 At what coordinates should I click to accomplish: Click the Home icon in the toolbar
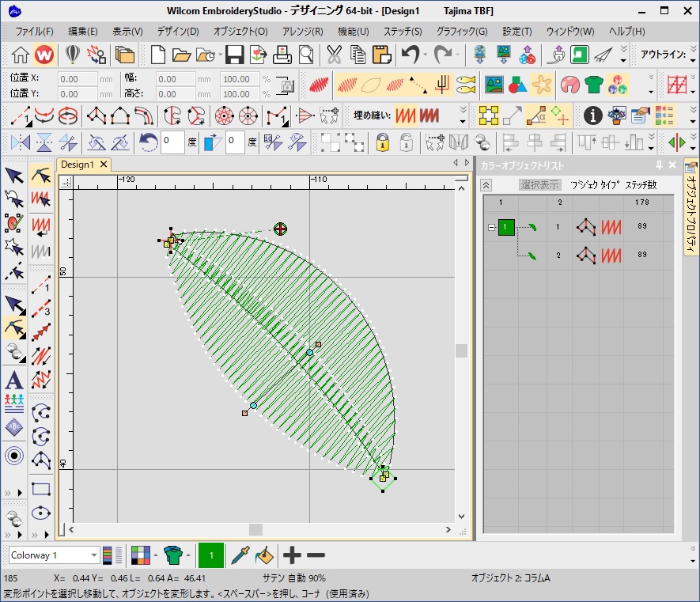pos(21,55)
